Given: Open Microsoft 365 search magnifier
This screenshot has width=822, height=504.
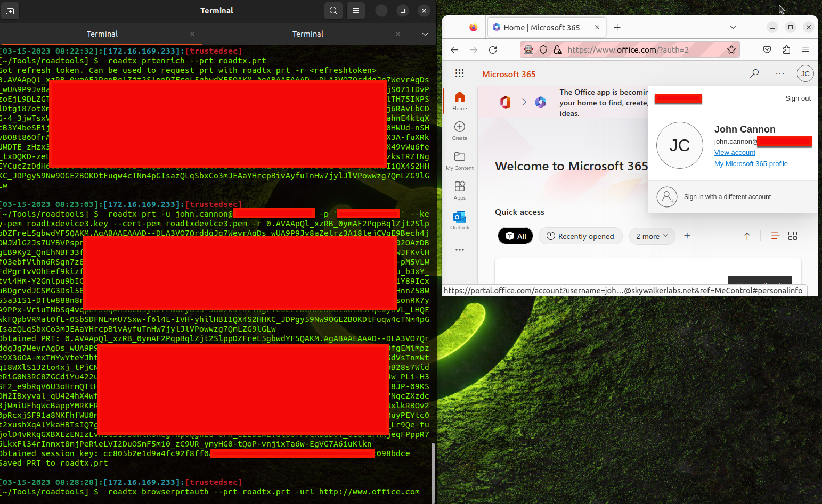Looking at the screenshot, I should pyautogui.click(x=754, y=73).
